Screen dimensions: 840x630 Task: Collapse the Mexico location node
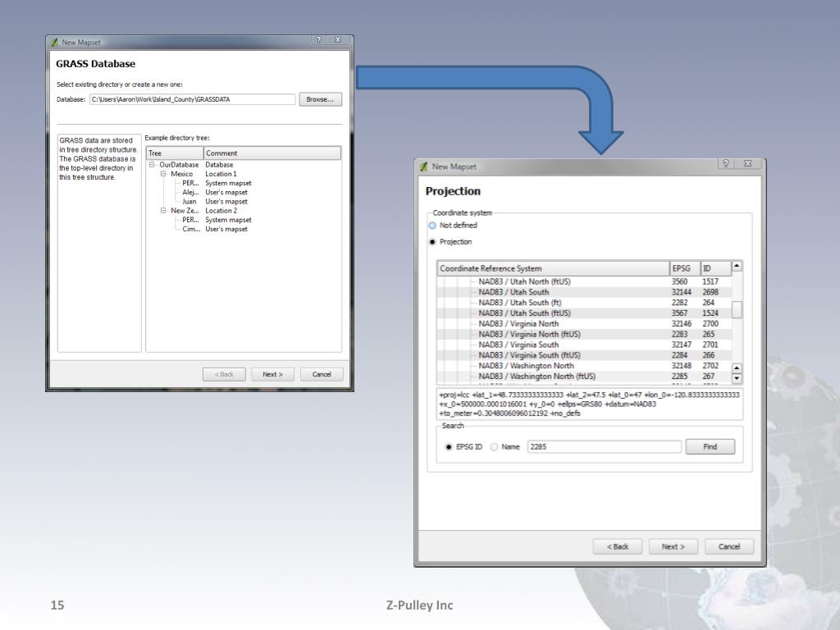(x=163, y=174)
